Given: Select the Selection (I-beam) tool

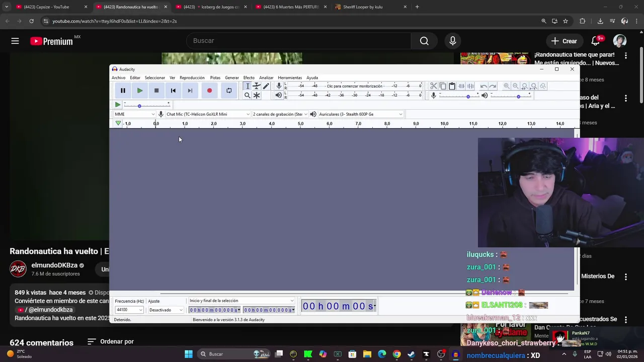Looking at the screenshot, I should 247,86.
